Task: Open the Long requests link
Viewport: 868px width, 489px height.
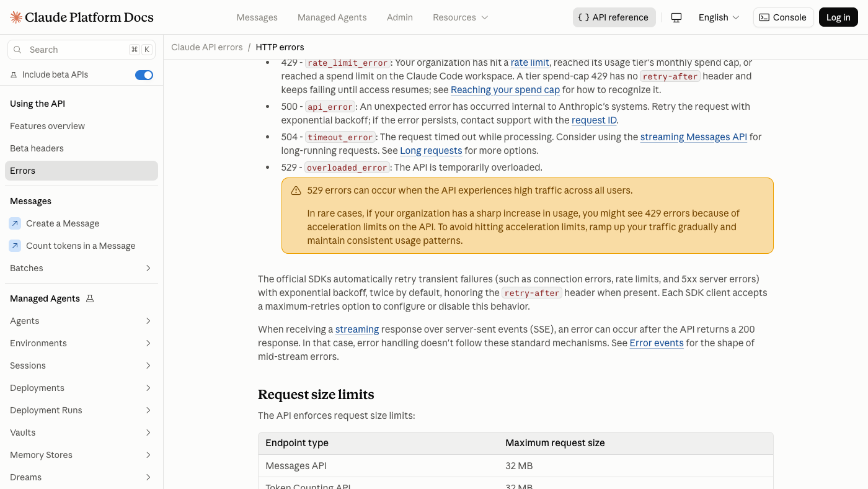Action: (x=431, y=151)
